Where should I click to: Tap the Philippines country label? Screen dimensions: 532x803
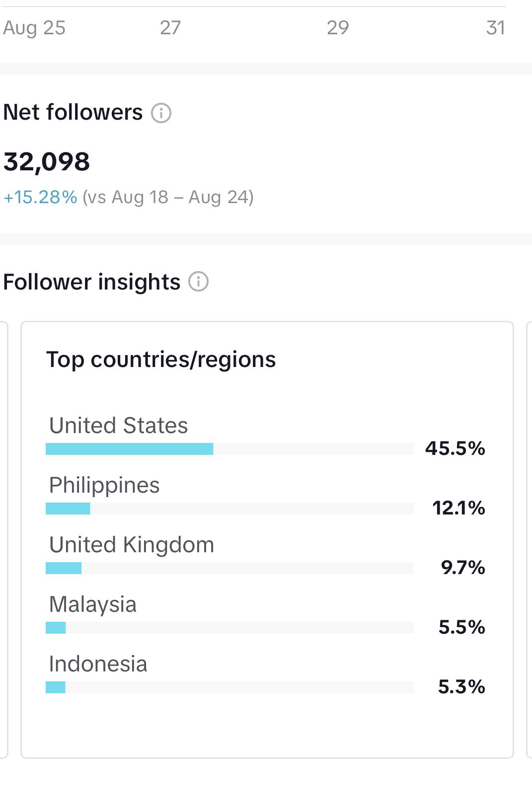104,485
